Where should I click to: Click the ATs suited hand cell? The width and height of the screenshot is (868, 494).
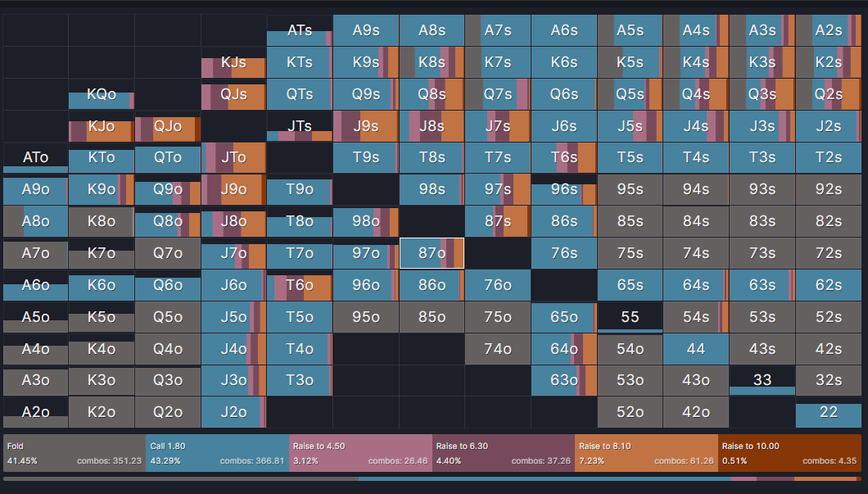(299, 30)
